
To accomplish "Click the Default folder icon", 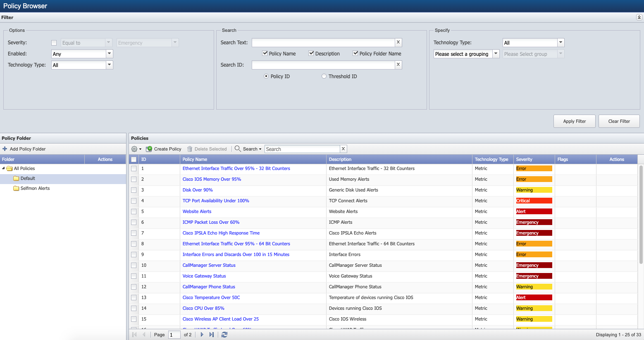I will pyautogui.click(x=16, y=178).
